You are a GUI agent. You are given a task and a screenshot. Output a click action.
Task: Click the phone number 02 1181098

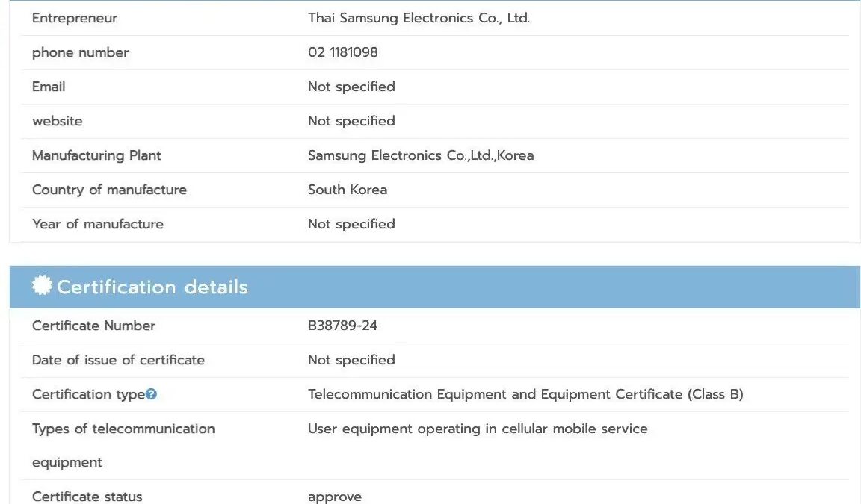tap(342, 52)
